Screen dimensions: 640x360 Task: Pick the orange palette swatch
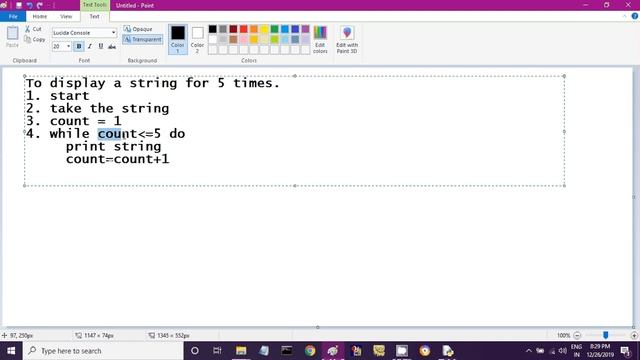tap(254, 29)
